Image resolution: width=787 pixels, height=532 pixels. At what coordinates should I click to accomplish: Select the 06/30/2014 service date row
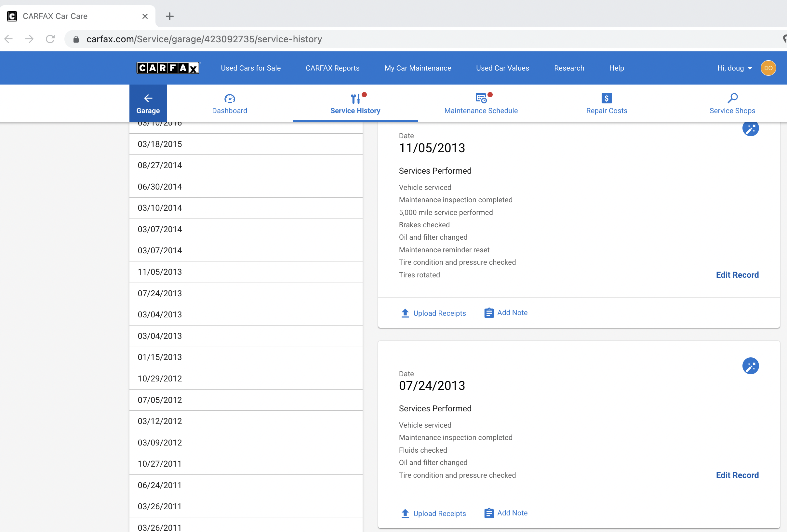(x=246, y=187)
